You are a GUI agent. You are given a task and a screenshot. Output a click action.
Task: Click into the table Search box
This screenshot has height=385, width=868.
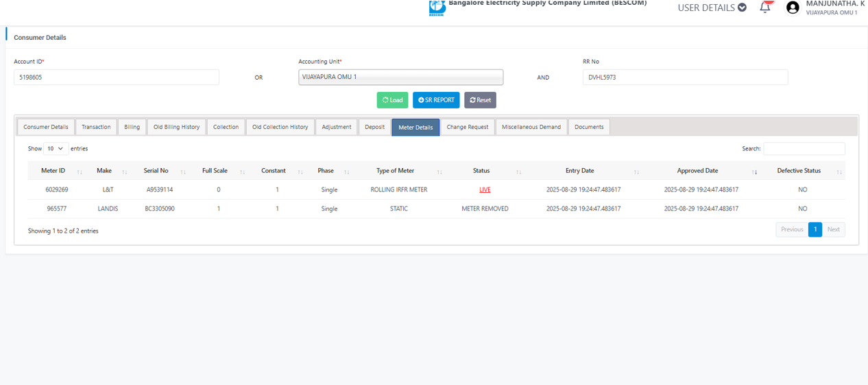click(x=804, y=148)
